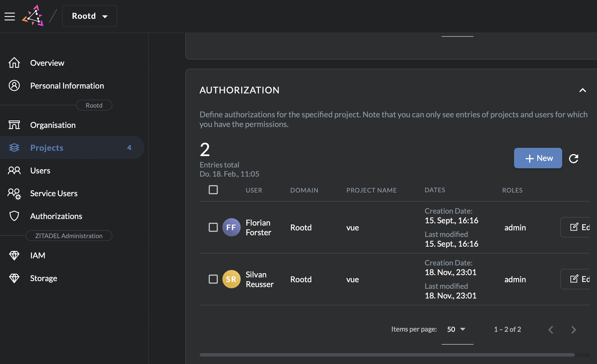Refresh the authorization entries list
597x364 pixels.
[574, 158]
